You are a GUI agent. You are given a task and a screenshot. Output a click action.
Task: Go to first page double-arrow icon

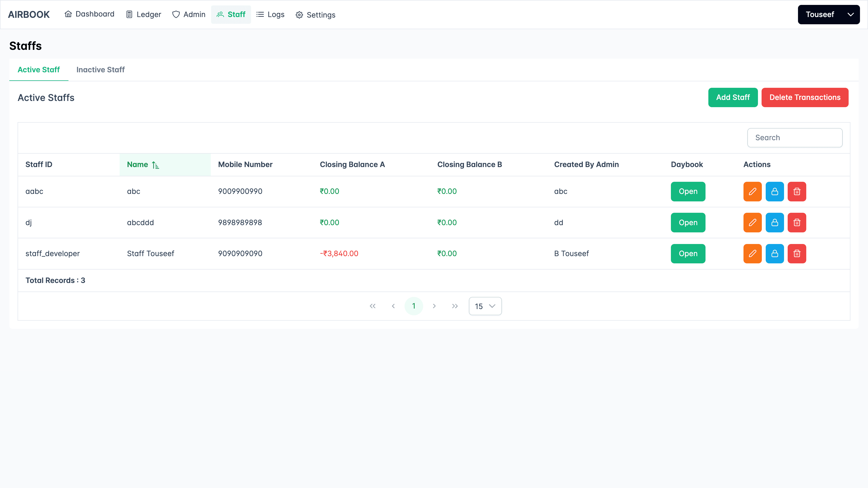pos(372,306)
